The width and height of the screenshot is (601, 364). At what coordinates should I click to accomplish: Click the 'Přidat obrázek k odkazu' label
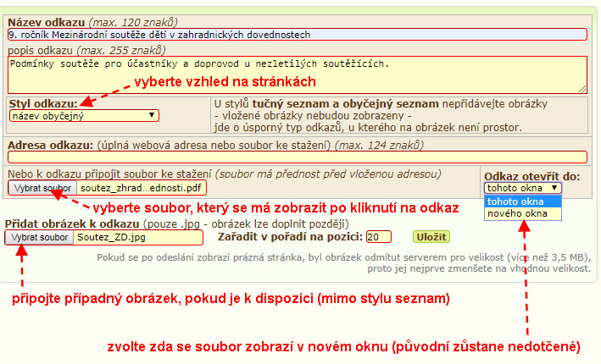71,223
